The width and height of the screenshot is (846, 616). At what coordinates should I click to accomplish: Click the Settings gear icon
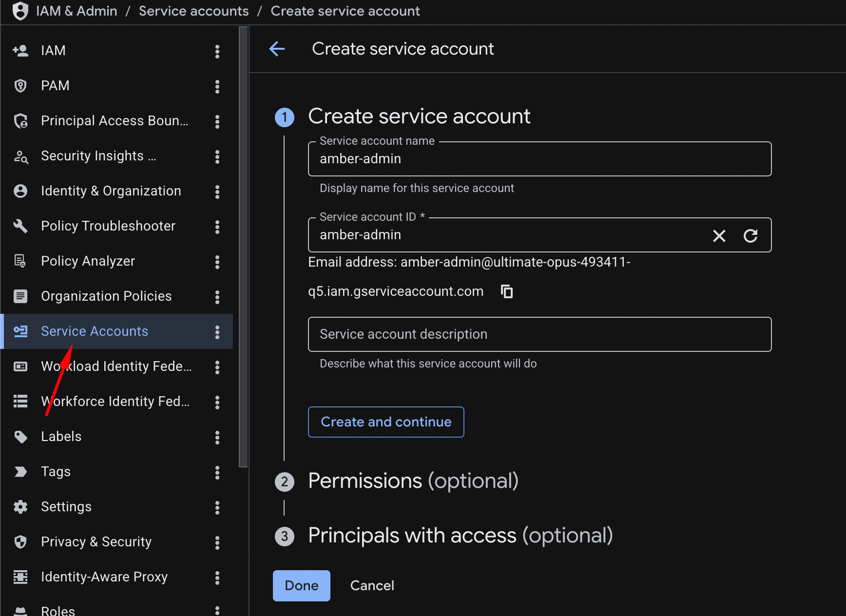point(20,507)
